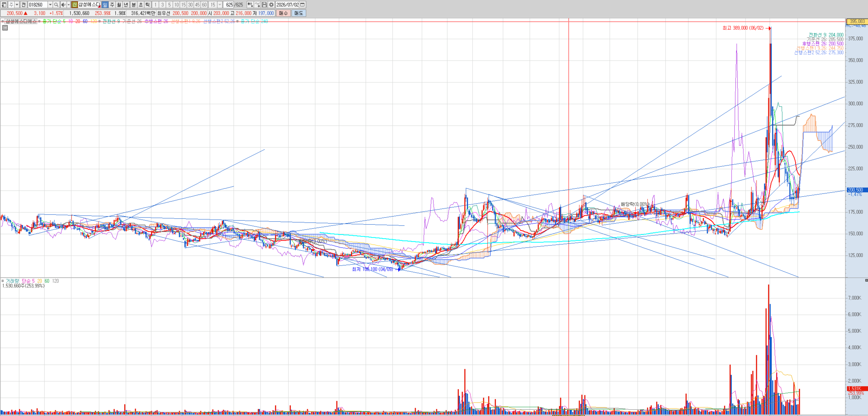Click the 기준선 26 legend label
Viewport: 868px width, 416px height.
pos(132,21)
